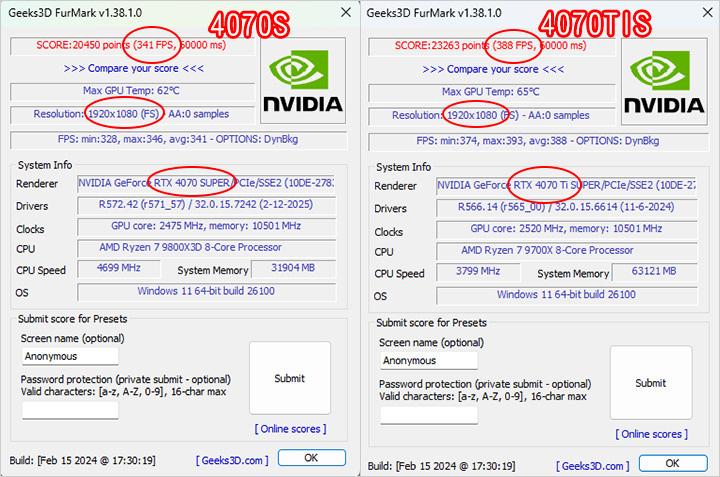The width and height of the screenshot is (720, 477).
Task: Click Submit button in left FurMark window
Action: pyautogui.click(x=290, y=378)
